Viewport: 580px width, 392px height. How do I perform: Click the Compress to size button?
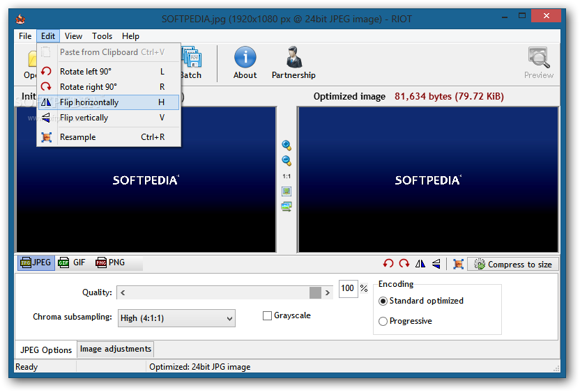click(x=513, y=264)
